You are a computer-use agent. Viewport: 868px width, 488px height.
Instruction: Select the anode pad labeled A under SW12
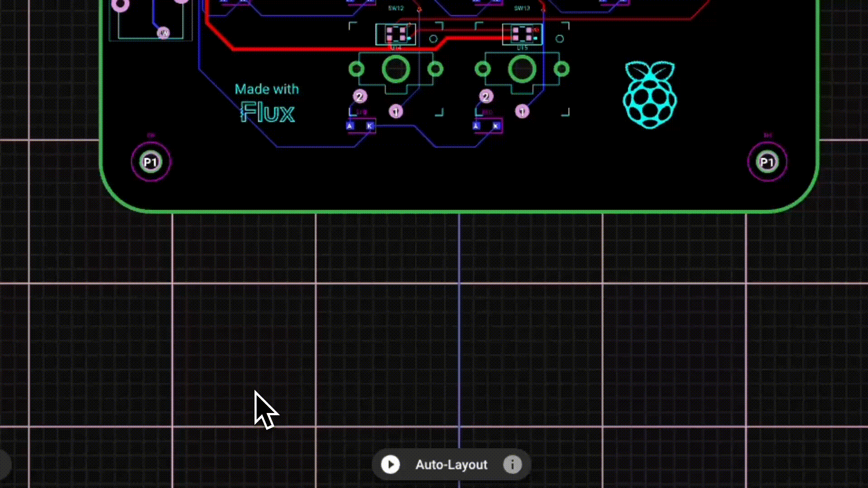point(349,126)
